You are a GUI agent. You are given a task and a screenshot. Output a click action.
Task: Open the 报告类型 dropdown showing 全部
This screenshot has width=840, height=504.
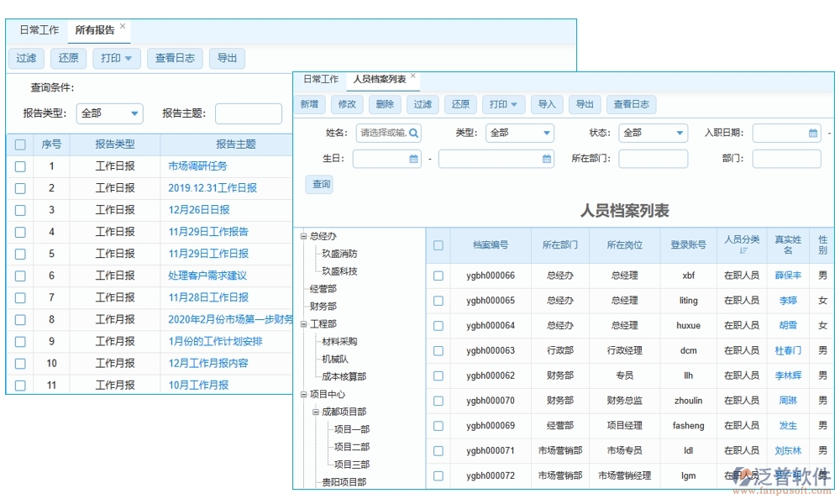[x=109, y=113]
